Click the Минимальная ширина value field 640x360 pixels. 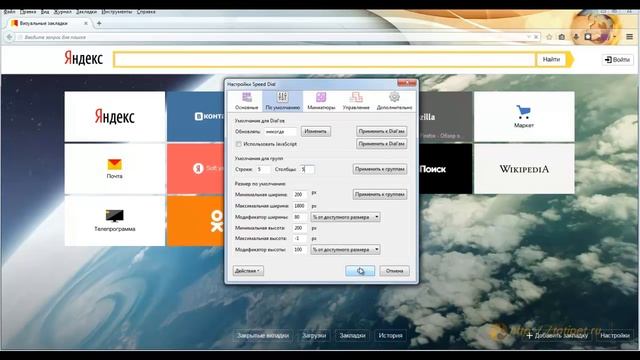[x=300, y=195]
